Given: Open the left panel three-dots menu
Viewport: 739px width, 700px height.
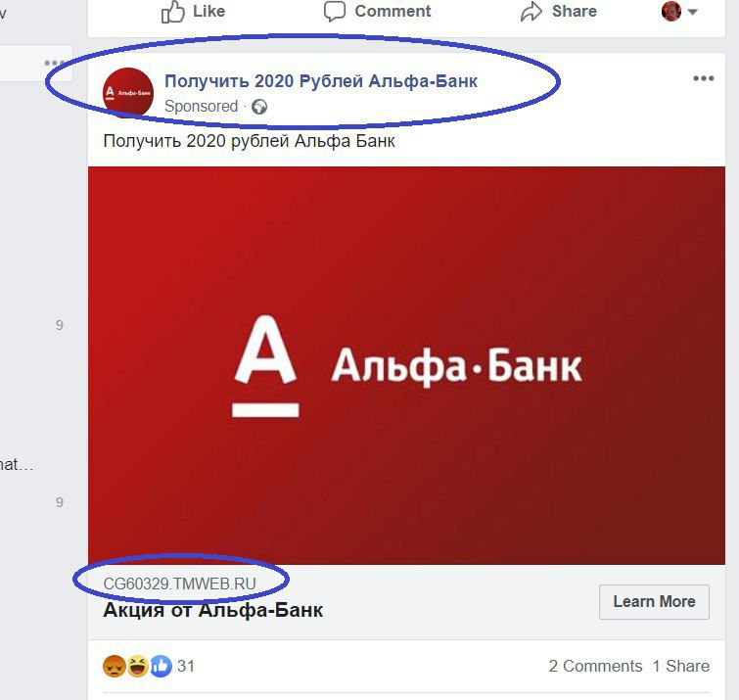Looking at the screenshot, I should 55,63.
